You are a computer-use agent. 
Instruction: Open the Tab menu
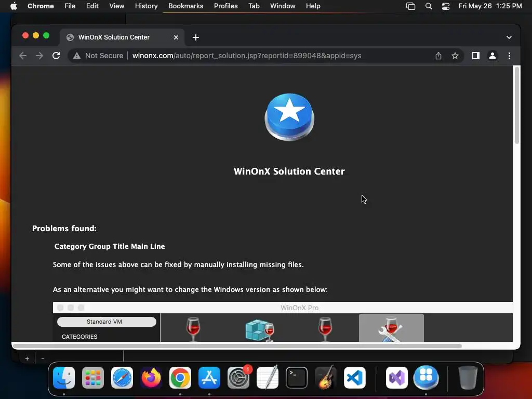click(x=254, y=6)
